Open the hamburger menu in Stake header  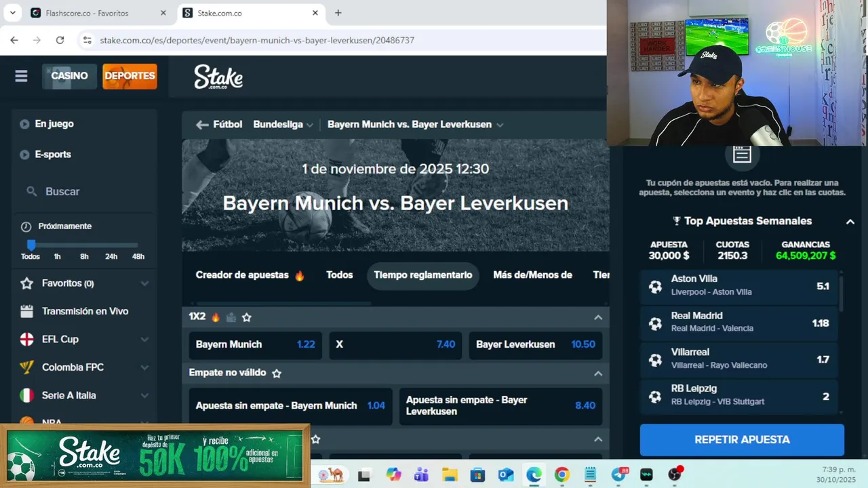point(21,76)
